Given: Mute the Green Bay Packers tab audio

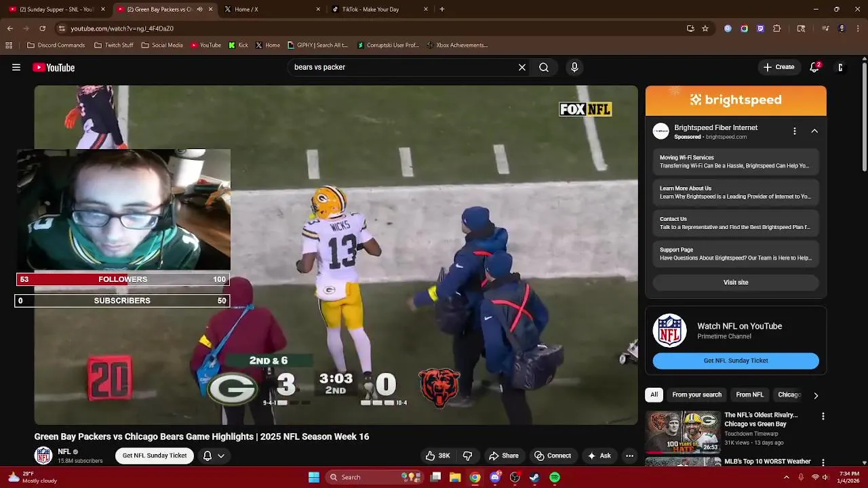Looking at the screenshot, I should (199, 9).
